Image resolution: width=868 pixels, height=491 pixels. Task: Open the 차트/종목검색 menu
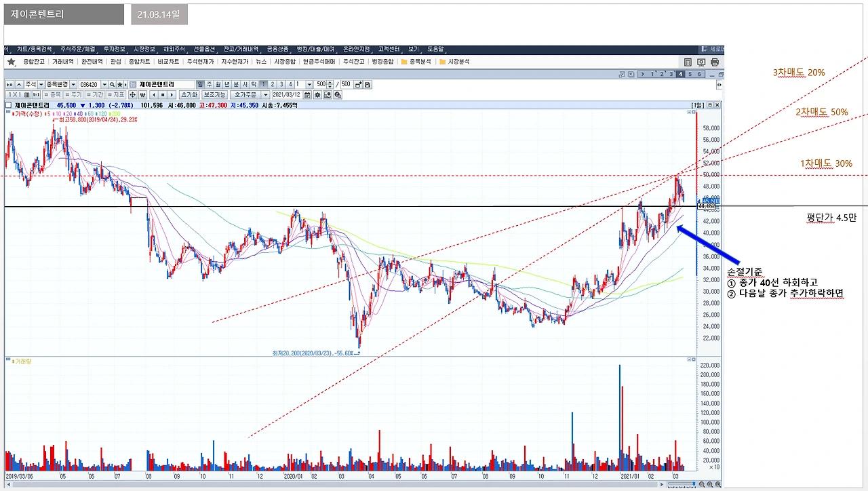point(33,50)
